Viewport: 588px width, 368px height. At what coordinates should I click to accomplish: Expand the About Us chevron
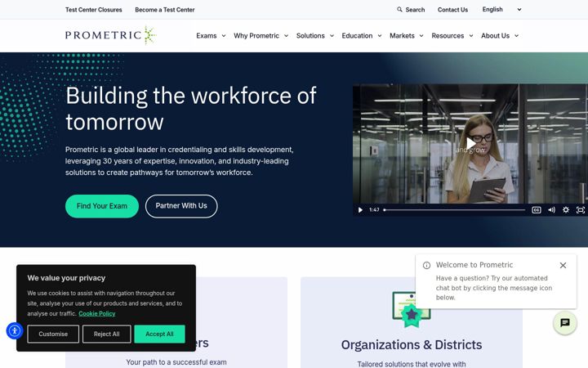(516, 36)
